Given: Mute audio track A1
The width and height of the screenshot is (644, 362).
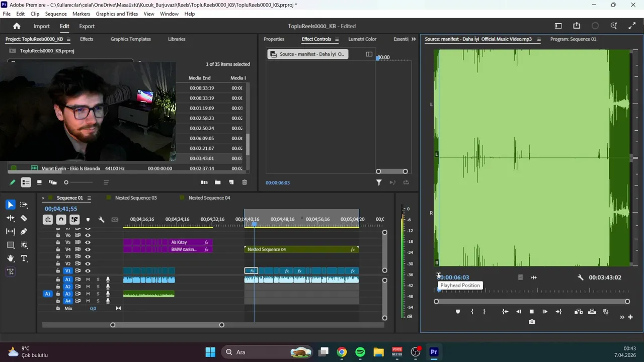Looking at the screenshot, I should [x=88, y=280].
